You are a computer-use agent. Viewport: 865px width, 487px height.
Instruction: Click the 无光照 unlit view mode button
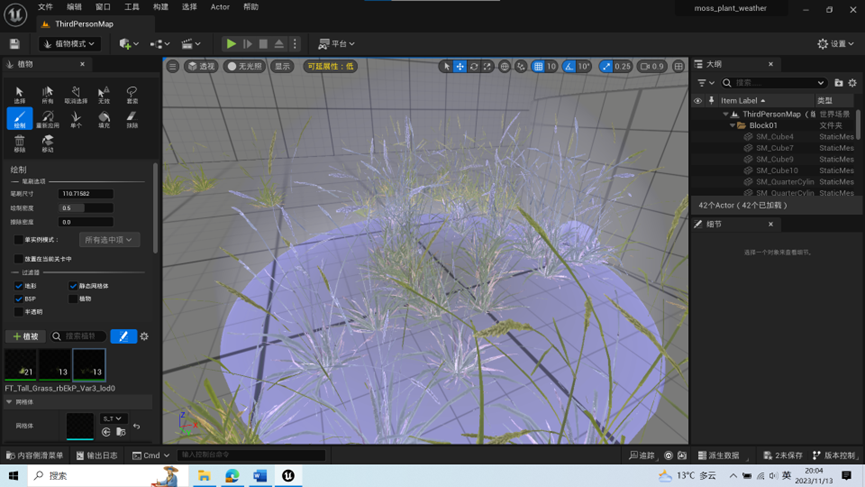click(245, 66)
